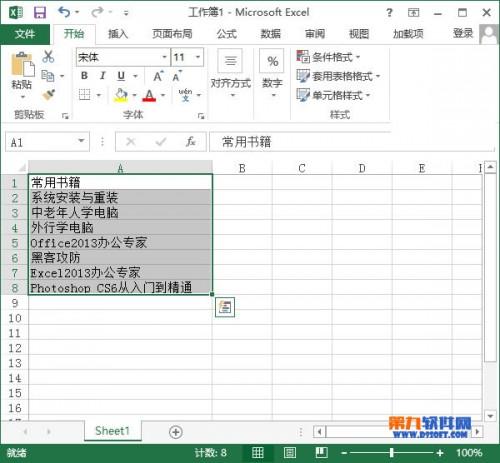Open the Quick Analysis button
The width and height of the screenshot is (500, 463).
click(225, 307)
